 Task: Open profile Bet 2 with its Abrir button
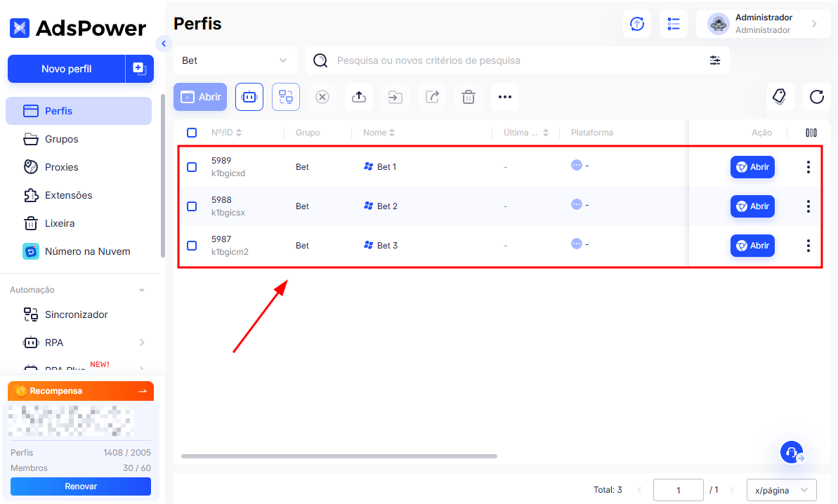point(752,206)
